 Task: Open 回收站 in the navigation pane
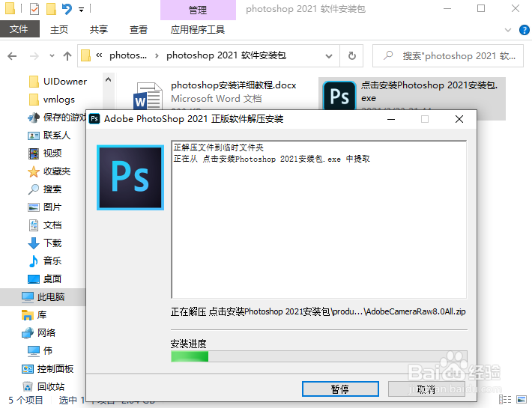(x=43, y=386)
